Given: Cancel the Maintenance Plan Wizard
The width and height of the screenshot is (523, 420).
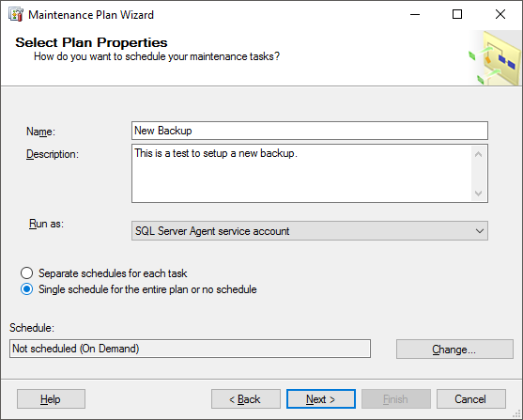Looking at the screenshot, I should pos(471,399).
